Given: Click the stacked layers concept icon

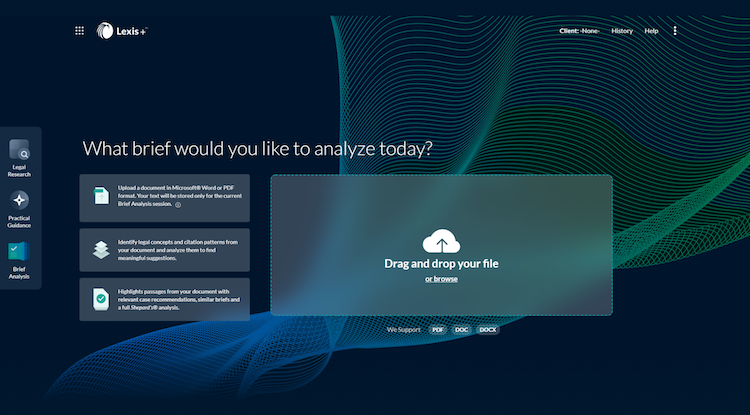Looking at the screenshot, I should click(101, 249).
